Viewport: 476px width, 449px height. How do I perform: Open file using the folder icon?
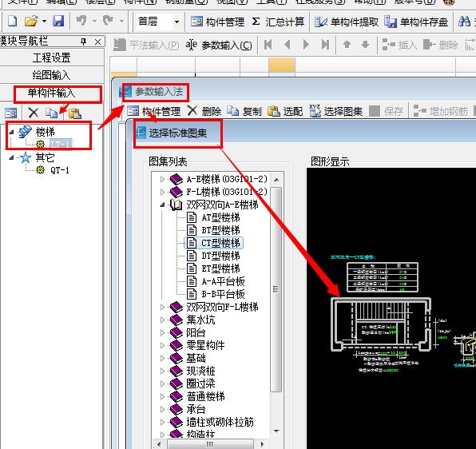point(31,22)
